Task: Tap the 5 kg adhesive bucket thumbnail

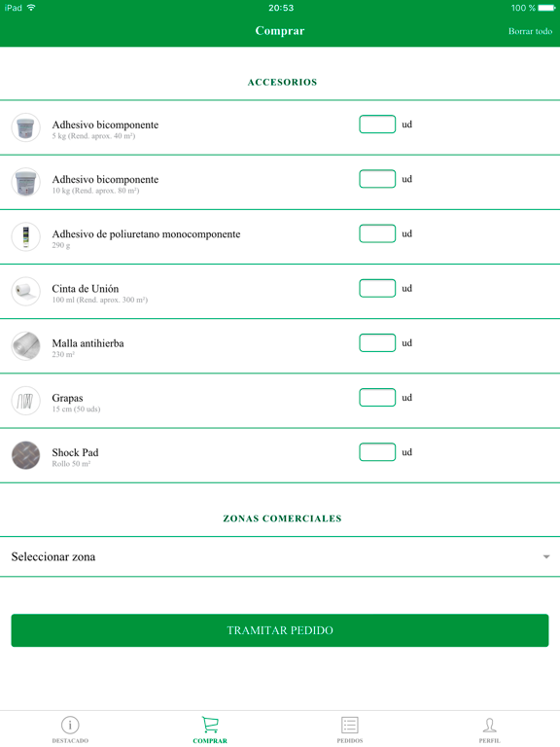Action: (25, 127)
